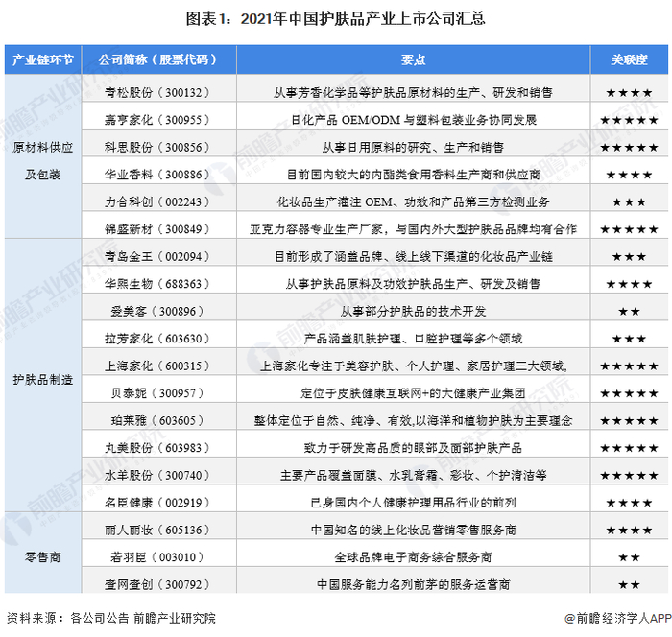Click description 上海家化专注于美容护肤、个人护理、家居护理三大领域
The height and width of the screenshot is (637, 672).
(x=413, y=366)
